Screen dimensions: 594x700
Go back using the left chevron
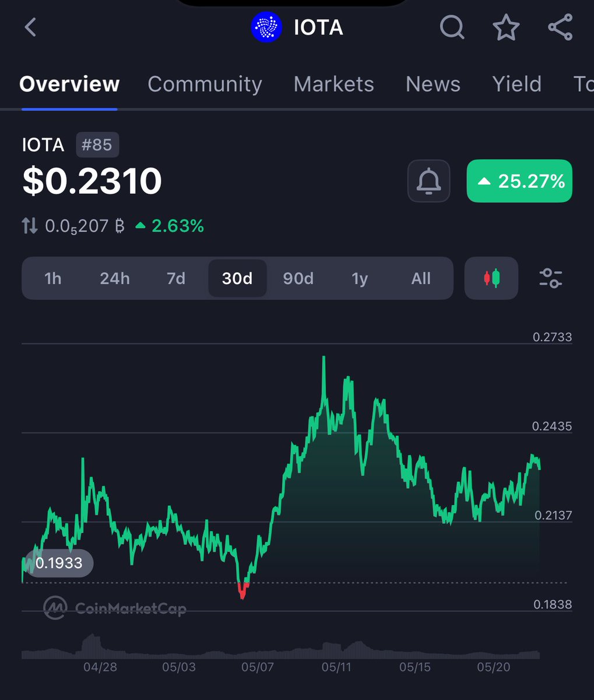click(30, 27)
